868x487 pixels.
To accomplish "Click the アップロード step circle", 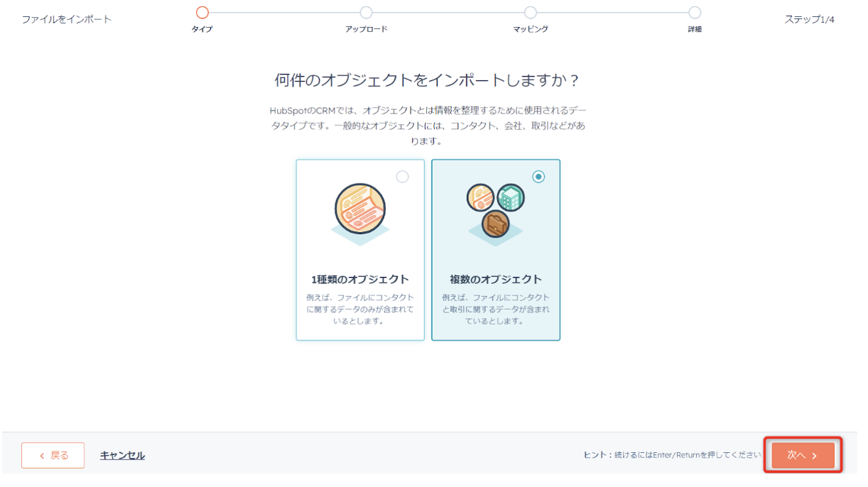I will click(367, 12).
